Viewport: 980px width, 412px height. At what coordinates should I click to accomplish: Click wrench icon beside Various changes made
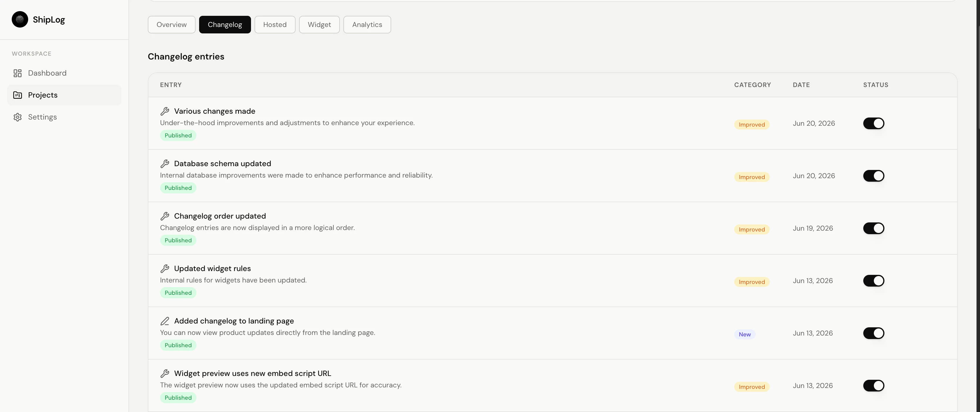coord(165,111)
